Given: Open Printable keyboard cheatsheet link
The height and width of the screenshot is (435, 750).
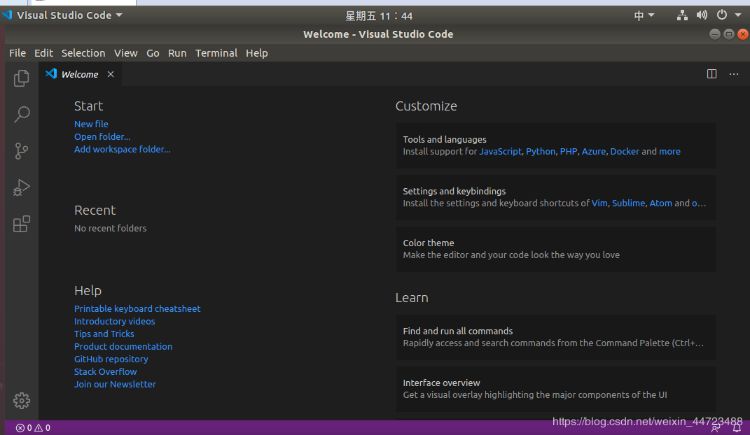Looking at the screenshot, I should (137, 309).
